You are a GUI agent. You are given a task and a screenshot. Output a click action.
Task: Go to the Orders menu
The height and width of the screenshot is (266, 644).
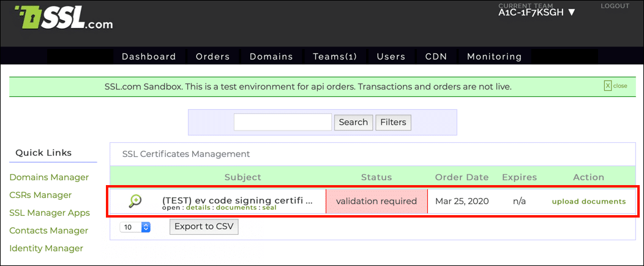(212, 56)
